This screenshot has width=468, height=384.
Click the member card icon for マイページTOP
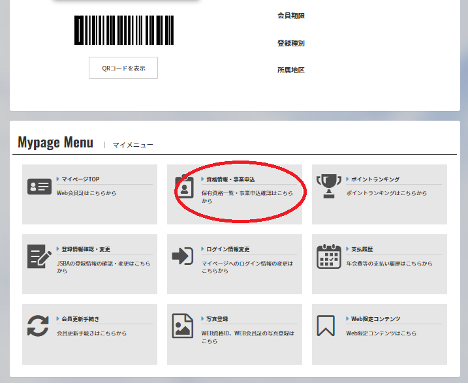tap(39, 186)
